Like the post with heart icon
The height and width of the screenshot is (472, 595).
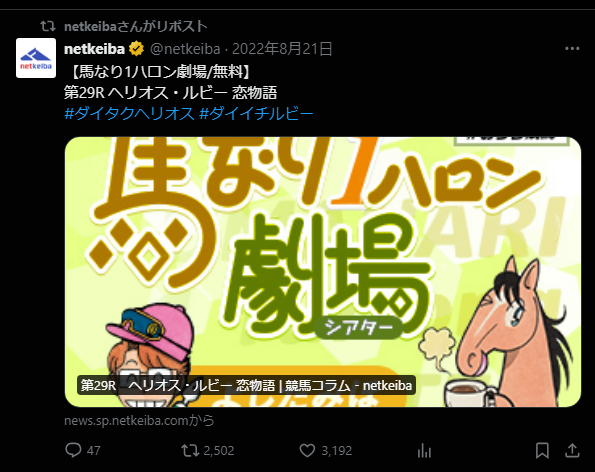pos(307,450)
